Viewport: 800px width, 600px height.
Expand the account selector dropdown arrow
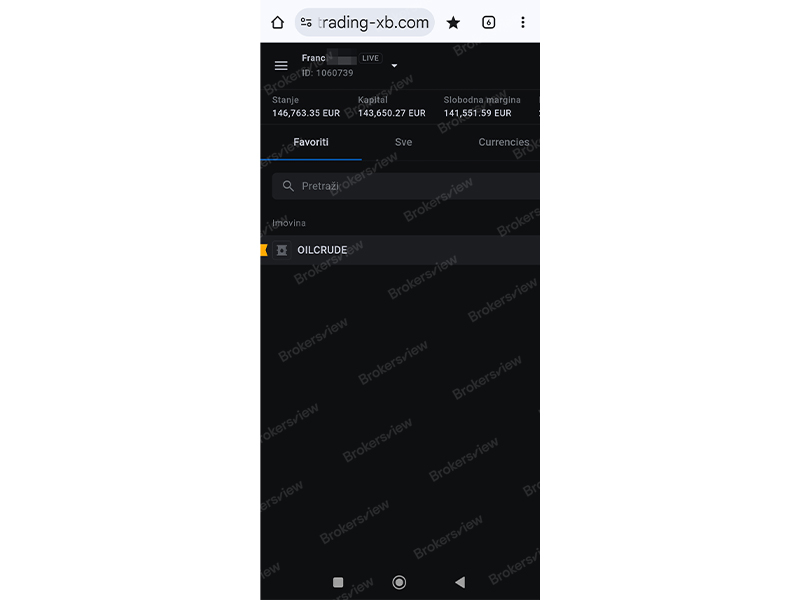[x=394, y=66]
